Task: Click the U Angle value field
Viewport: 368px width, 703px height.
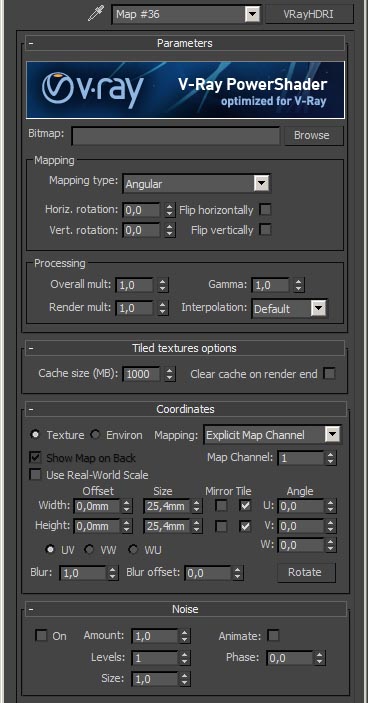Action: 300,506
